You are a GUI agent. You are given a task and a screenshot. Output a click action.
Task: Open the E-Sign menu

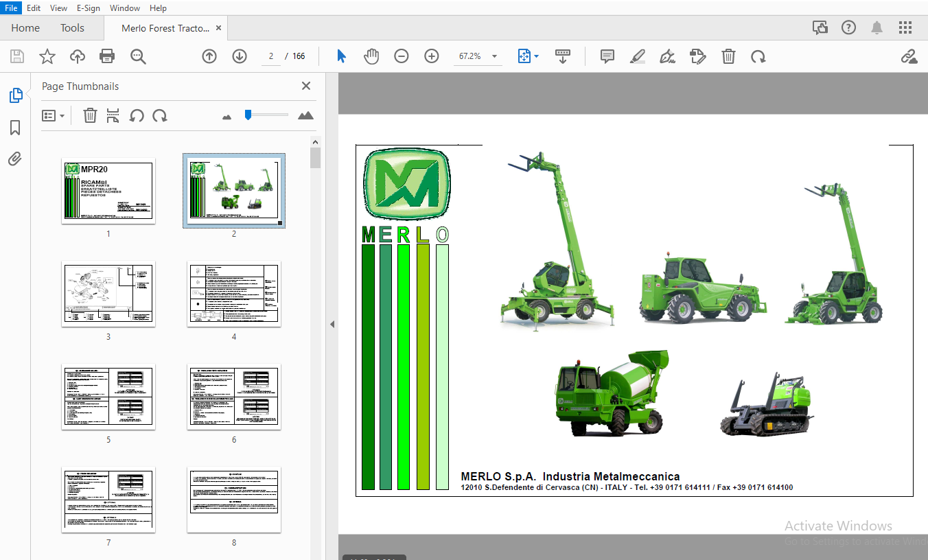[x=89, y=8]
